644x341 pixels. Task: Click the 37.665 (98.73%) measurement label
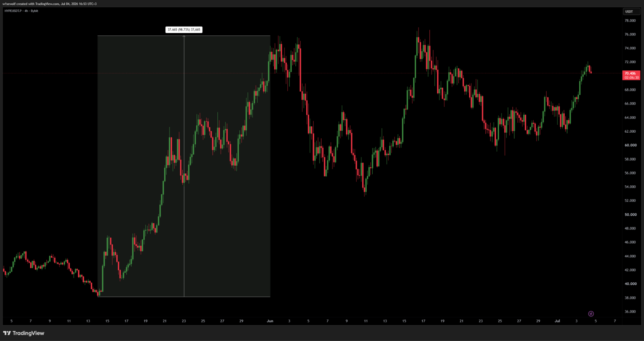[184, 30]
